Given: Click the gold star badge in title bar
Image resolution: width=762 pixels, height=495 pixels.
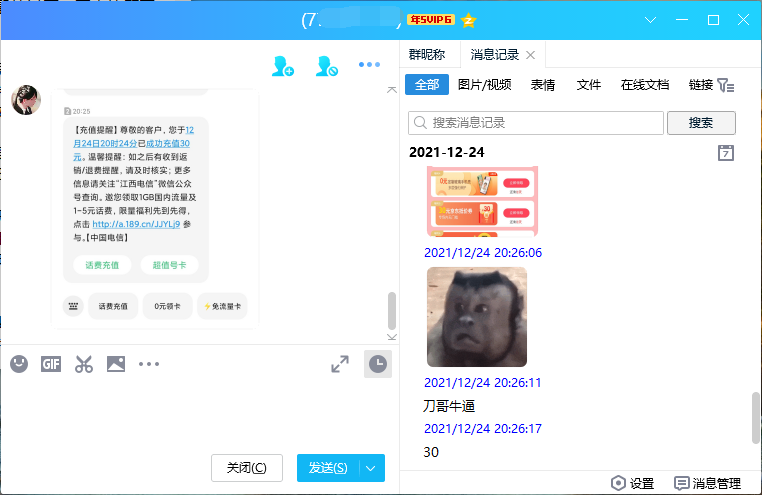Looking at the screenshot, I should coord(468,20).
